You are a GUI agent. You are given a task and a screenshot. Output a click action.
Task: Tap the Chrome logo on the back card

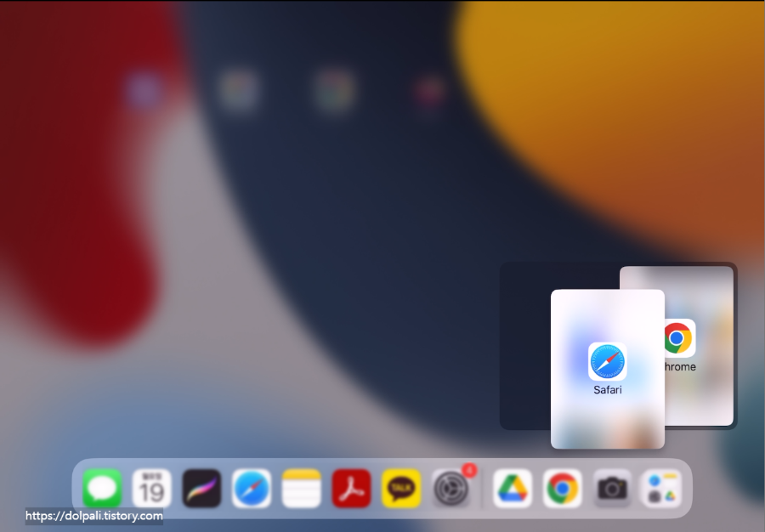[x=680, y=338]
